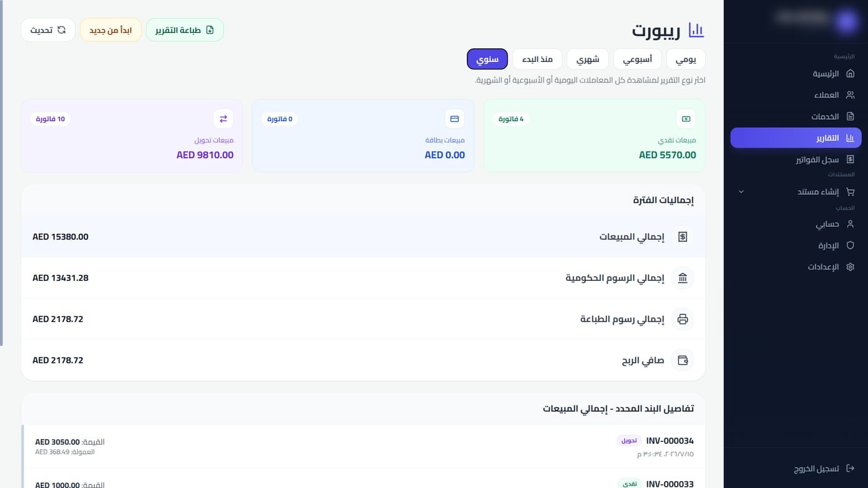Click the card sales credit card icon
This screenshot has height=488, width=868.
coord(454,118)
